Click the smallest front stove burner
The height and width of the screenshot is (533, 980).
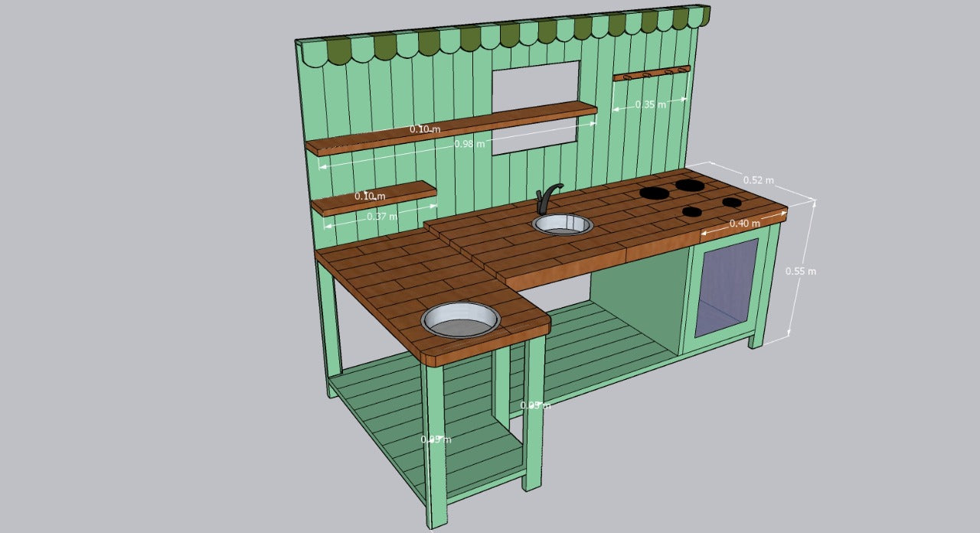pyautogui.click(x=692, y=212)
